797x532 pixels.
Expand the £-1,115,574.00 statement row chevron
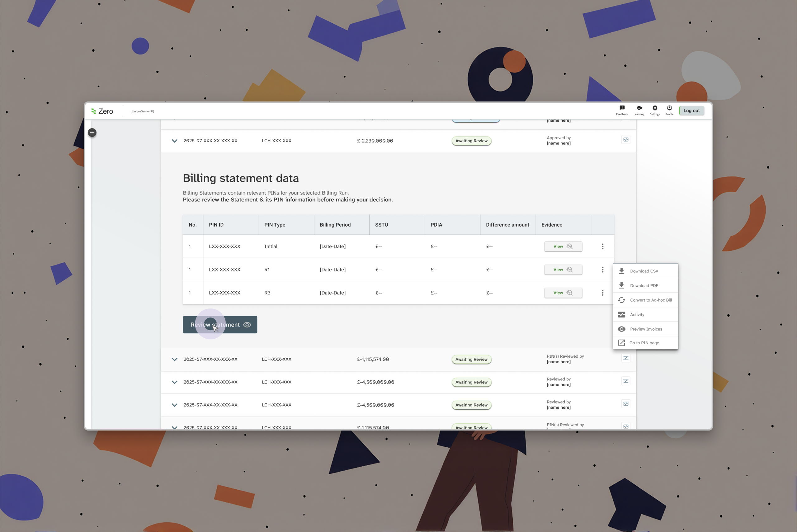tap(174, 359)
